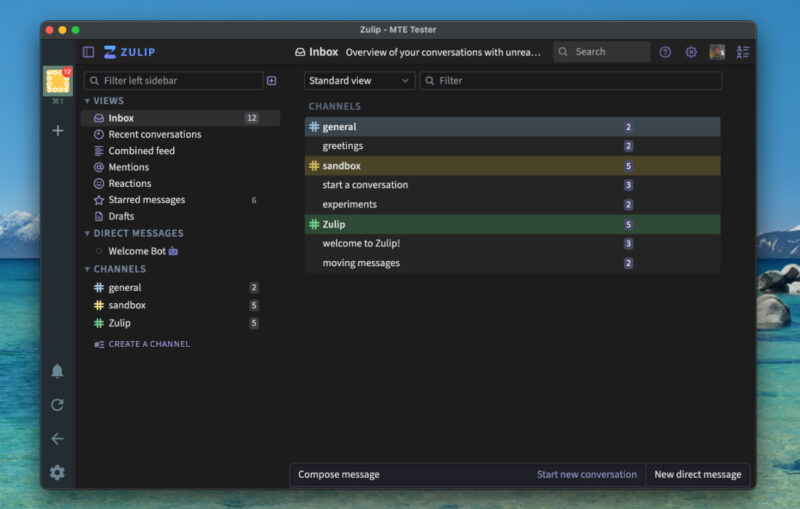Select the MTE Tester organization icon

58,81
